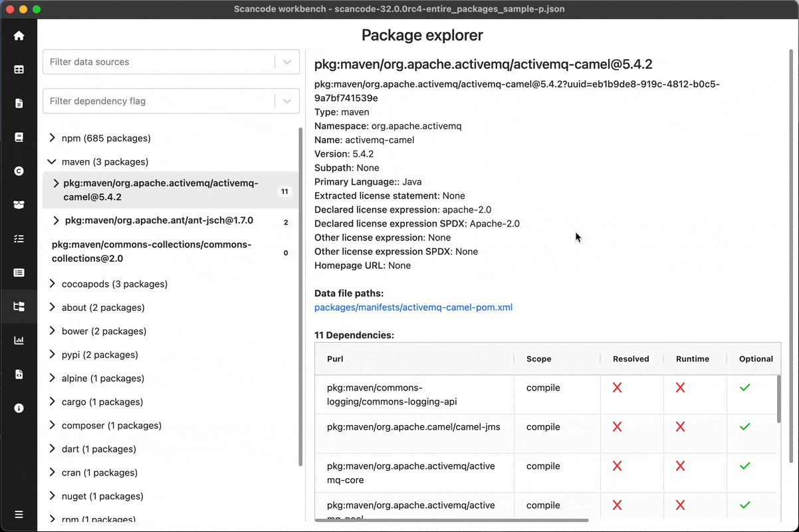Click Resolved red cross for camel-jms
This screenshot has height=532, width=799.
click(618, 426)
